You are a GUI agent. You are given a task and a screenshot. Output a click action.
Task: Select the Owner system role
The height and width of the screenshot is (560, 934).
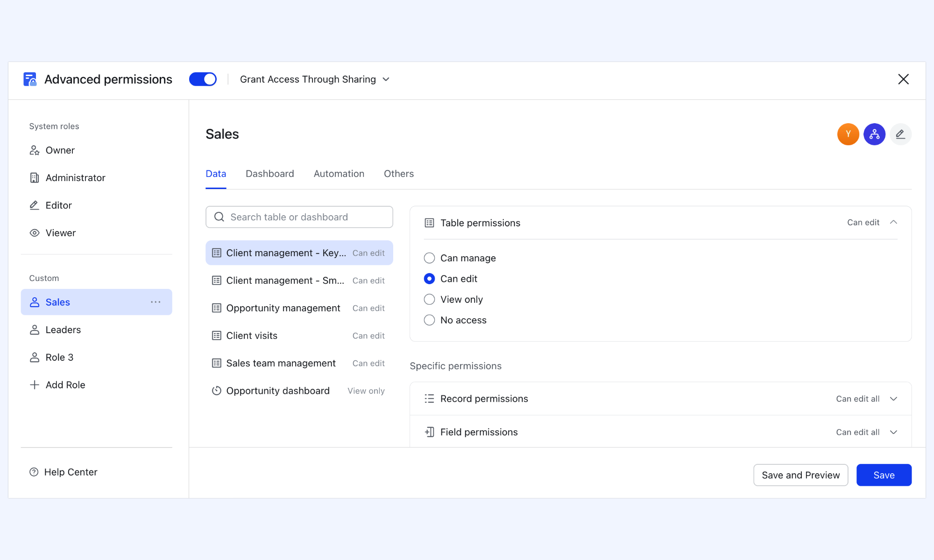[96, 150]
